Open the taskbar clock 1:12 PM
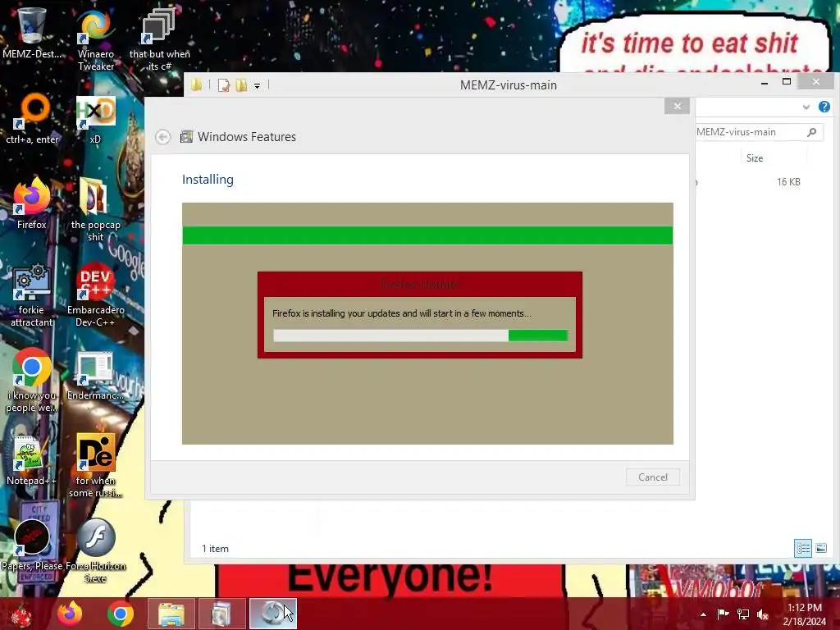The height and width of the screenshot is (630, 840). [804, 614]
